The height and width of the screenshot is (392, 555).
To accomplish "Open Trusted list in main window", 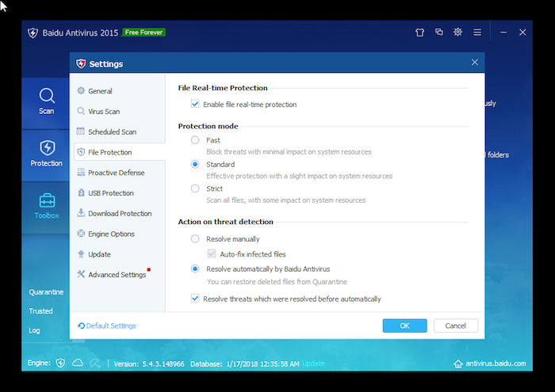I will (x=41, y=311).
